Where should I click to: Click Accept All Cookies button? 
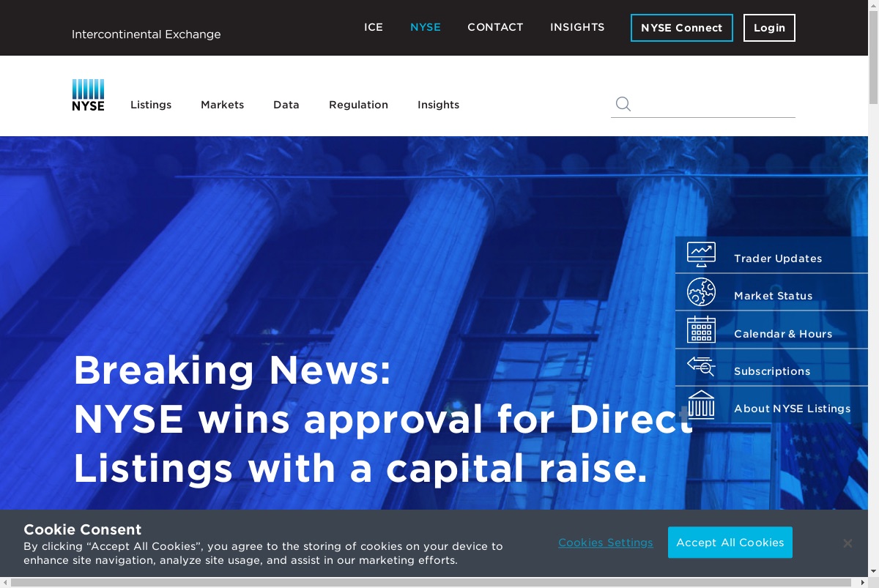[730, 543]
